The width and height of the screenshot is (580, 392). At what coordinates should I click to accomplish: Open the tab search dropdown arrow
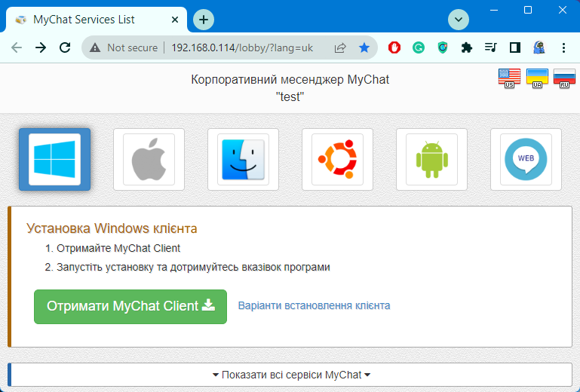click(x=459, y=19)
